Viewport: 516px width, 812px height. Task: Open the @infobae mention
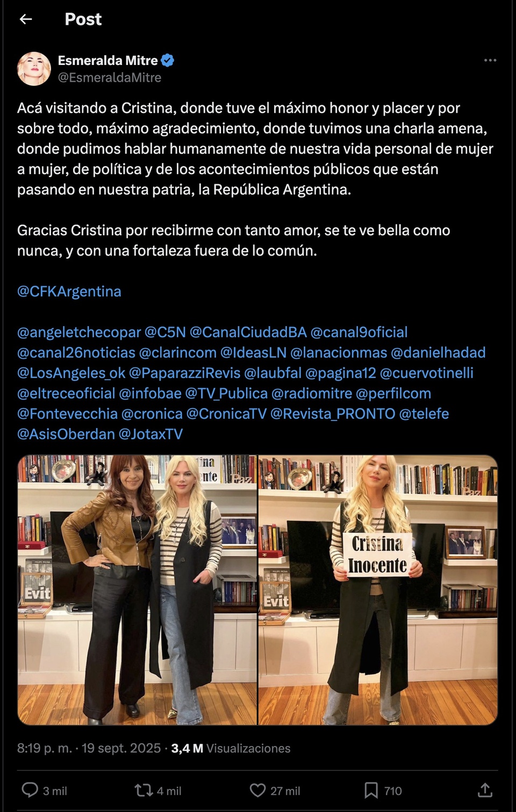150,394
